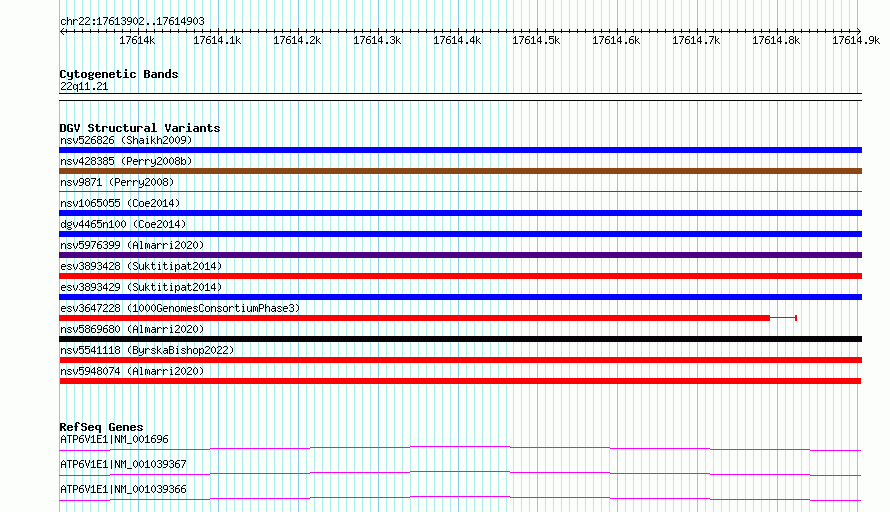Click the purple bar for nsv5976399
The width and height of the screenshot is (890, 512).
(x=460, y=255)
